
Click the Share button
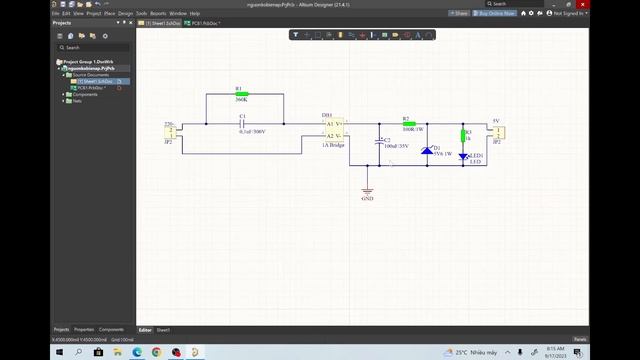click(459, 13)
